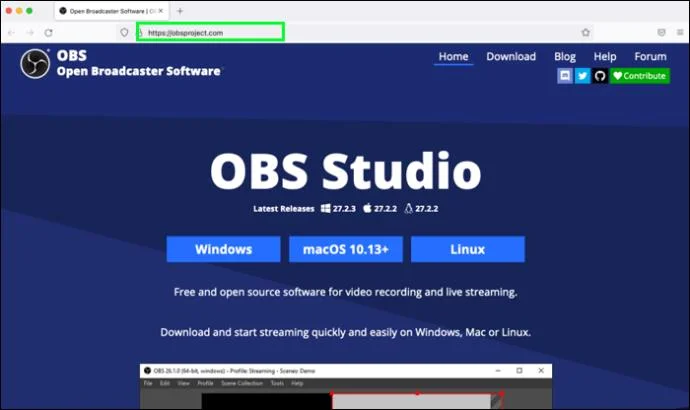Select the Open Broadcaster Software browser tab

click(x=111, y=11)
